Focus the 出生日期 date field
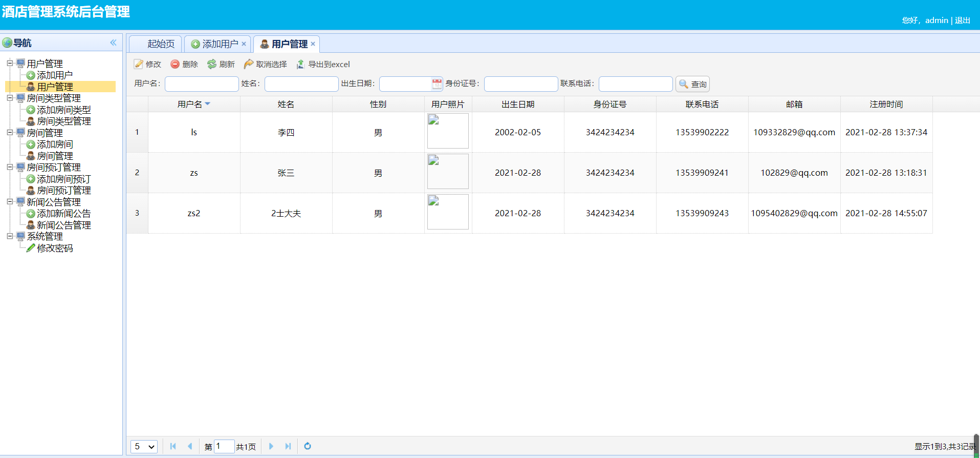The image size is (980, 458). click(x=405, y=84)
